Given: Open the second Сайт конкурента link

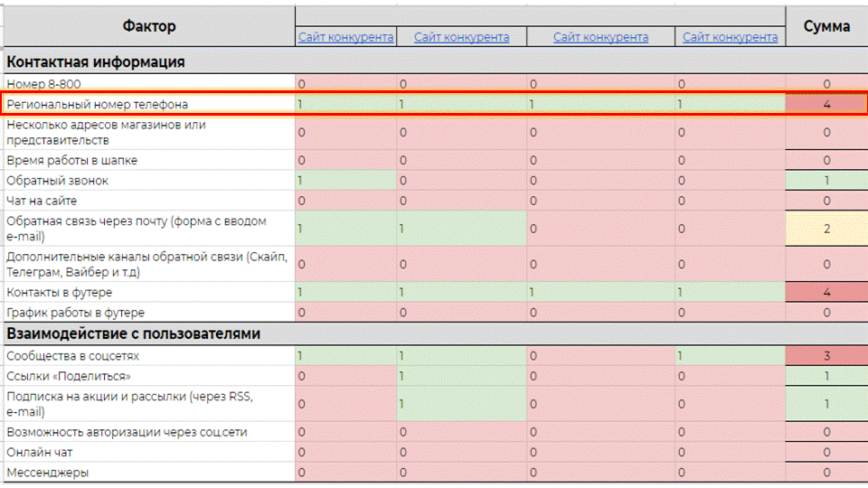Looking at the screenshot, I should pyautogui.click(x=462, y=37).
